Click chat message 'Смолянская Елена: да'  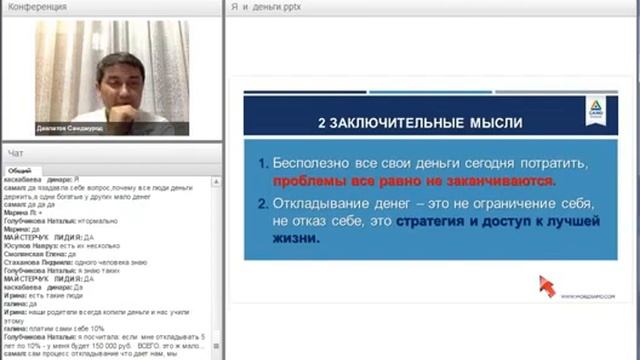click(40, 254)
